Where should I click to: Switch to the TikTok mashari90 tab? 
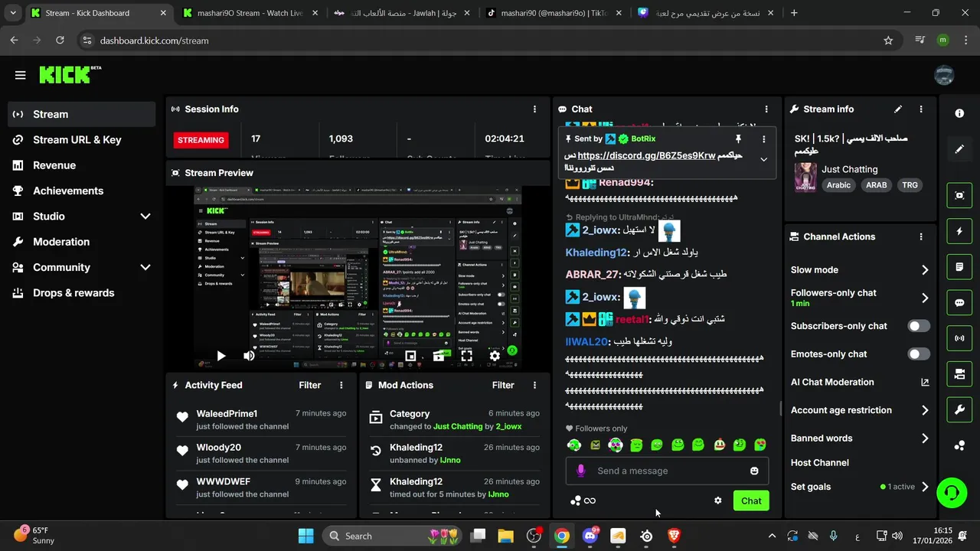click(x=555, y=13)
